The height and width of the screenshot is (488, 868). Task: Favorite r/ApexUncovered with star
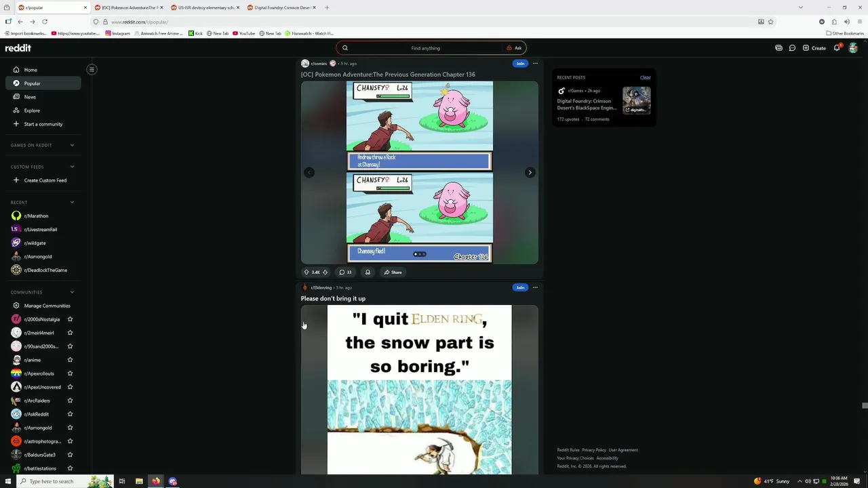70,387
